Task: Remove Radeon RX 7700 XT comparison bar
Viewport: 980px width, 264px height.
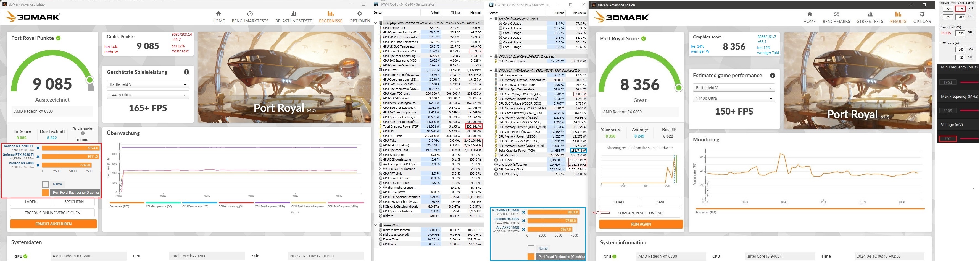Action: pos(38,148)
